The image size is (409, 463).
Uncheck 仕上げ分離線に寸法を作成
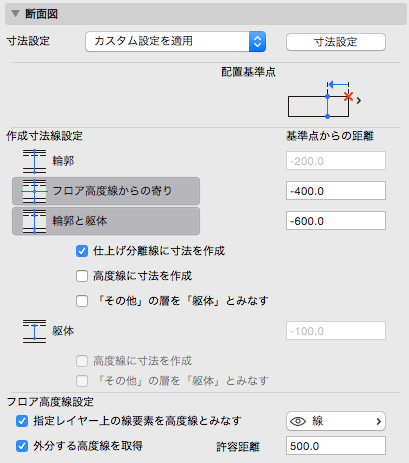82,251
